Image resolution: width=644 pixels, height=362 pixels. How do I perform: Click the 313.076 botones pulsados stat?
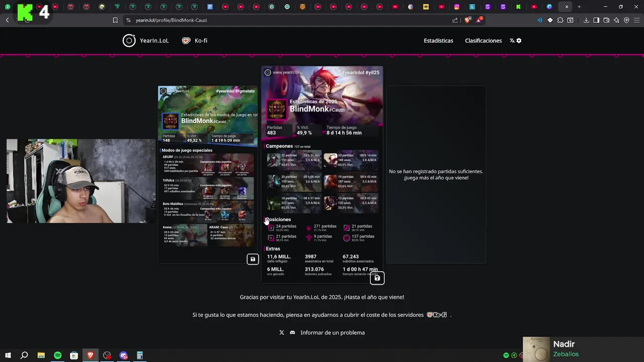[319, 271]
